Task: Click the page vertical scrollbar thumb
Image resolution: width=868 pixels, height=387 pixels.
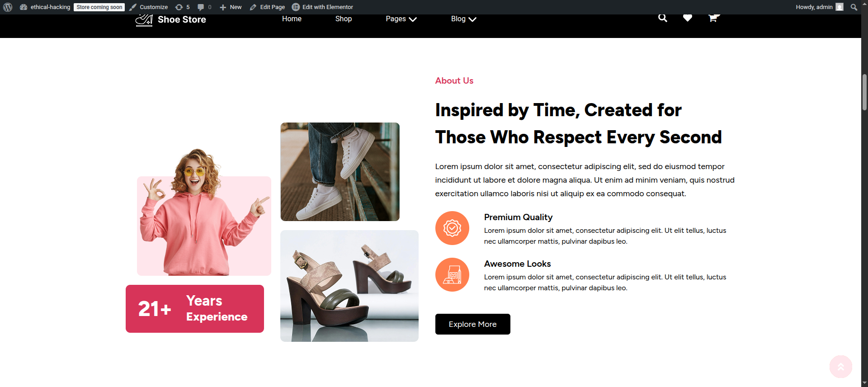Action: point(864,92)
